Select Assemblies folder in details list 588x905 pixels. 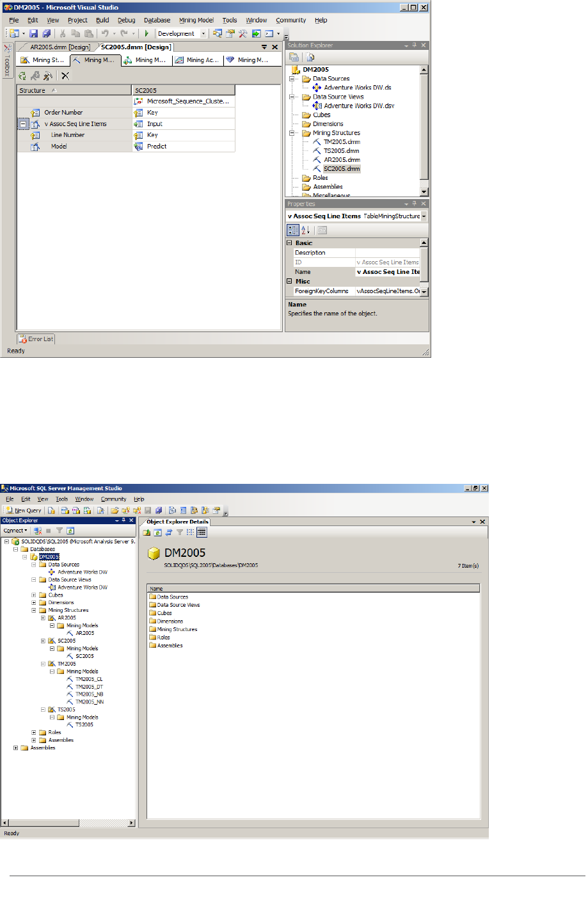[x=170, y=646]
